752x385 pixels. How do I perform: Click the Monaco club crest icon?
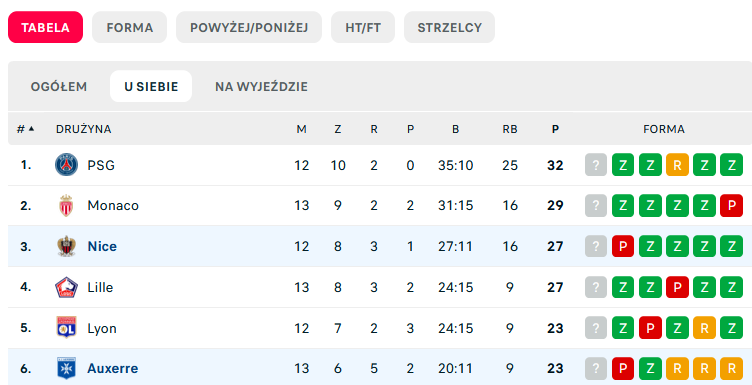(x=66, y=206)
